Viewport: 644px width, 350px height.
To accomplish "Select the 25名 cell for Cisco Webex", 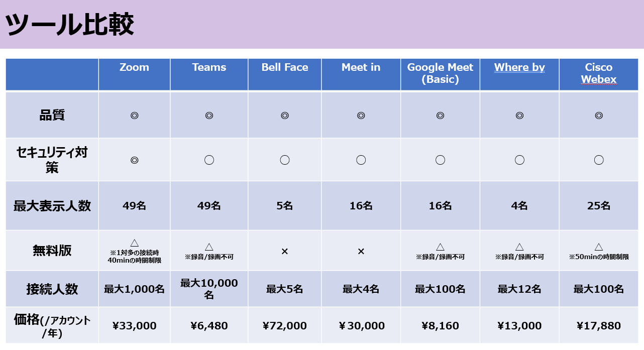I will point(599,205).
